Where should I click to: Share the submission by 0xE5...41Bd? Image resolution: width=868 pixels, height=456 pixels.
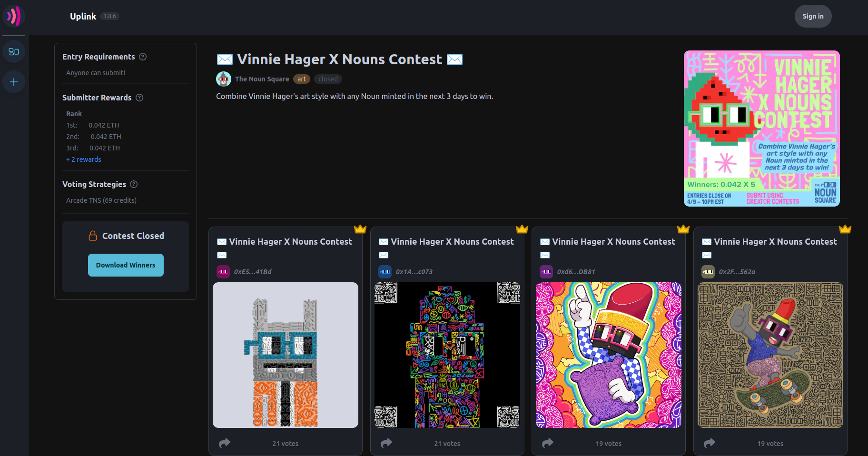[225, 443]
